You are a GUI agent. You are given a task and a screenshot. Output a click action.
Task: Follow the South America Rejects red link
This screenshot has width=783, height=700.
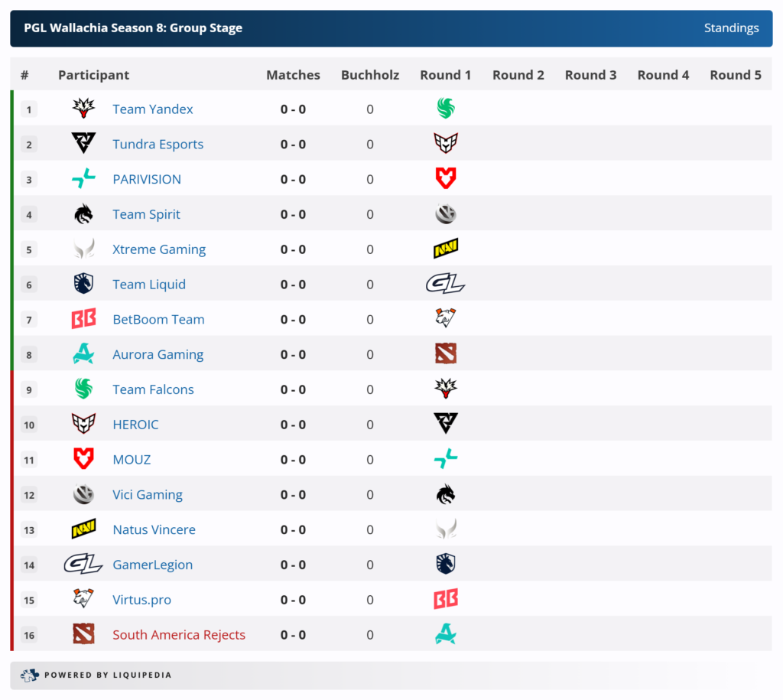point(179,635)
